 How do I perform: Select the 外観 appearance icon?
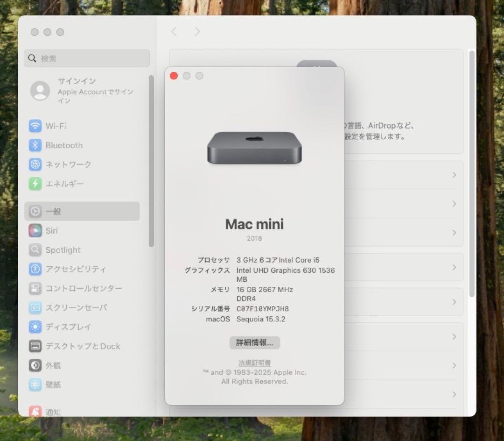(35, 365)
